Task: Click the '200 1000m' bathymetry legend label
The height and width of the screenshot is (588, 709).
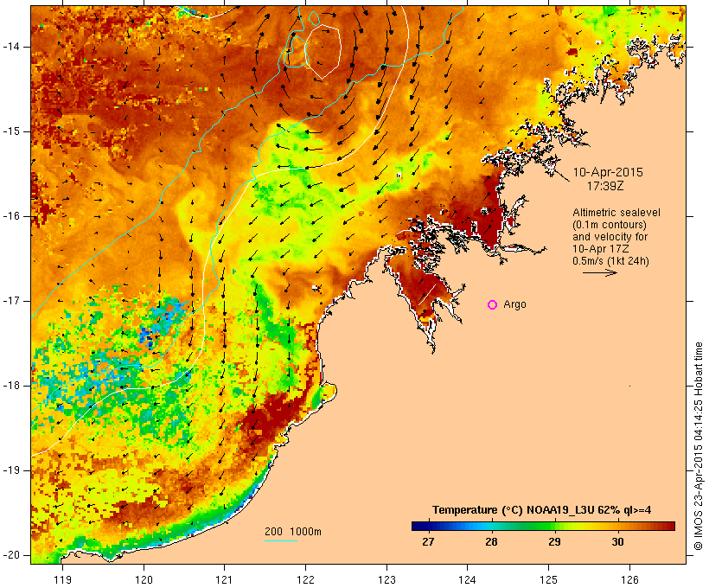Action: point(293,532)
